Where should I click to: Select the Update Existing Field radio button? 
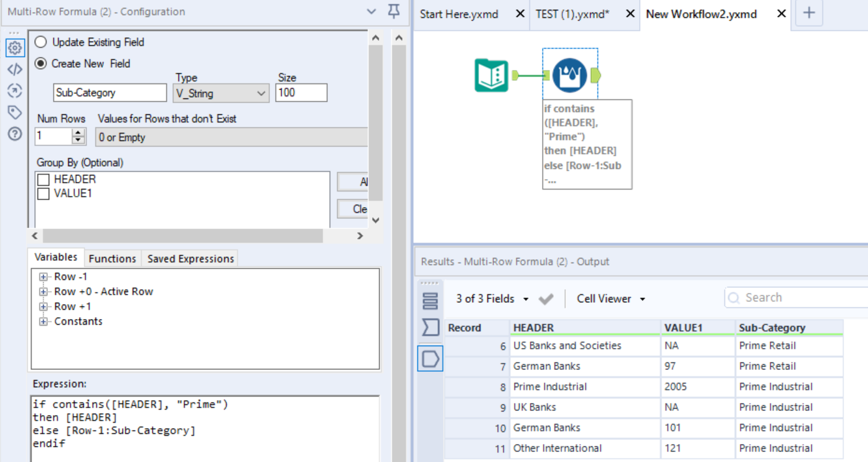41,42
